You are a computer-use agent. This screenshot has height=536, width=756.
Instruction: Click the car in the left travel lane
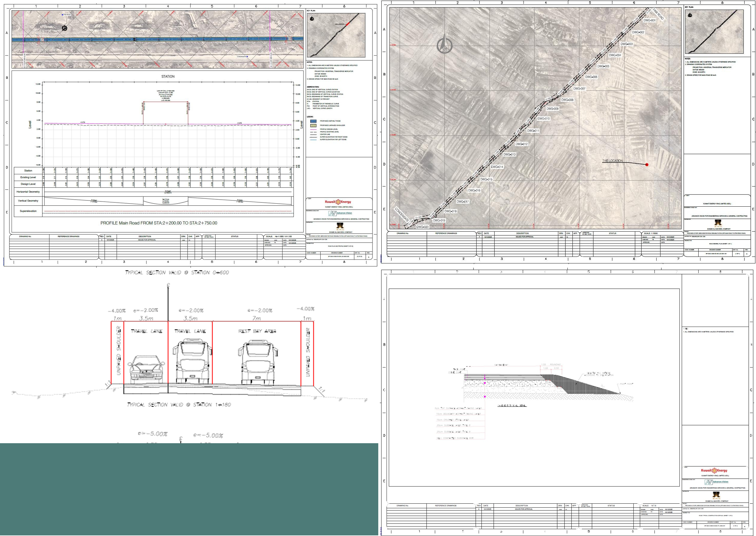pos(147,370)
